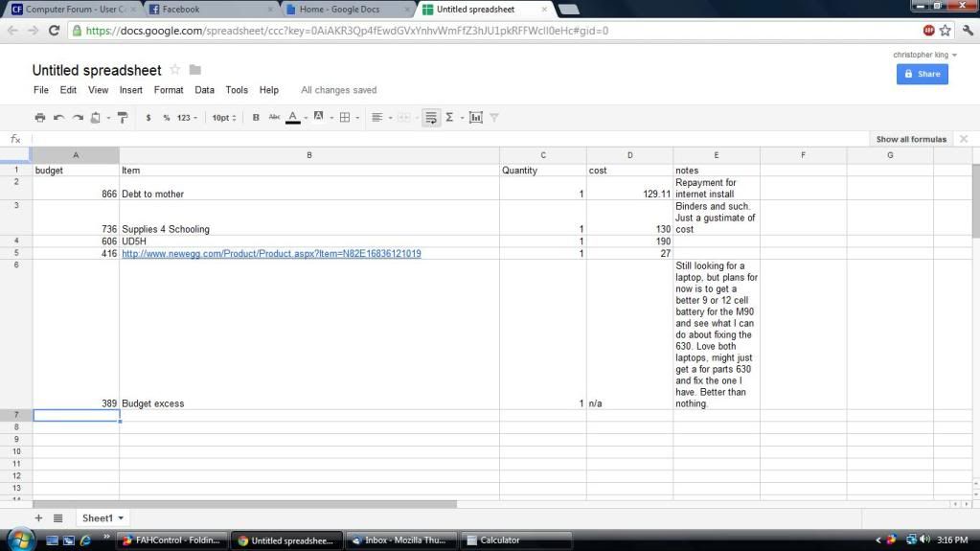Open Inbox - Mozilla Thunderbird from taskbar
This screenshot has height=551, width=980.
point(401,540)
